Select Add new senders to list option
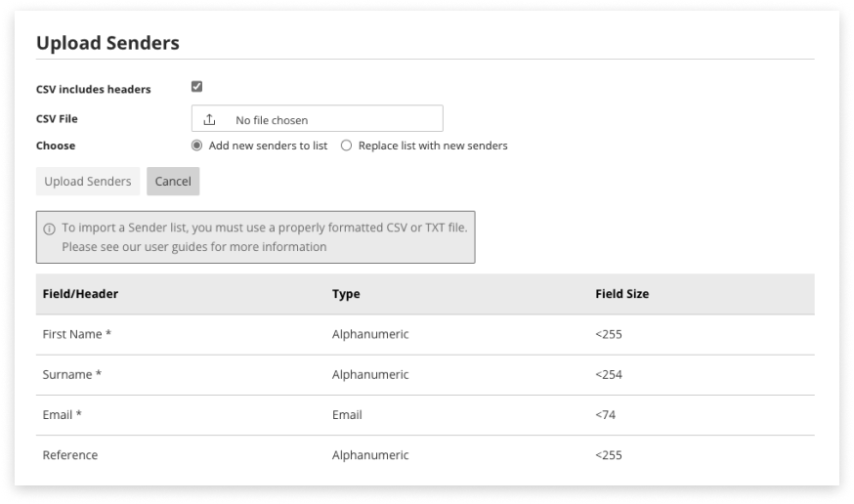 pos(197,146)
